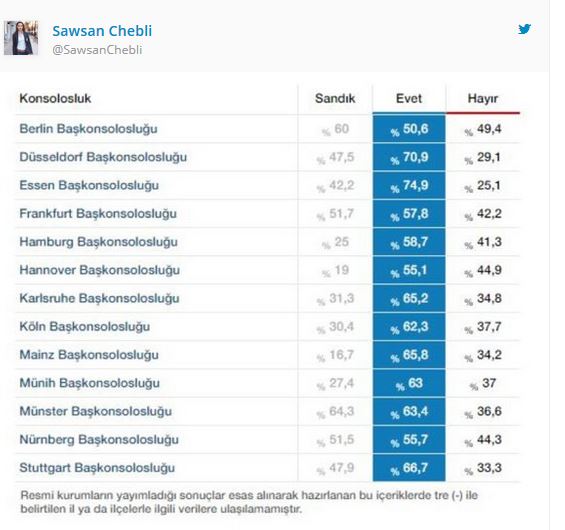
Task: Click the Köln Başkonsolosluğu consulate name
Action: coord(85,326)
